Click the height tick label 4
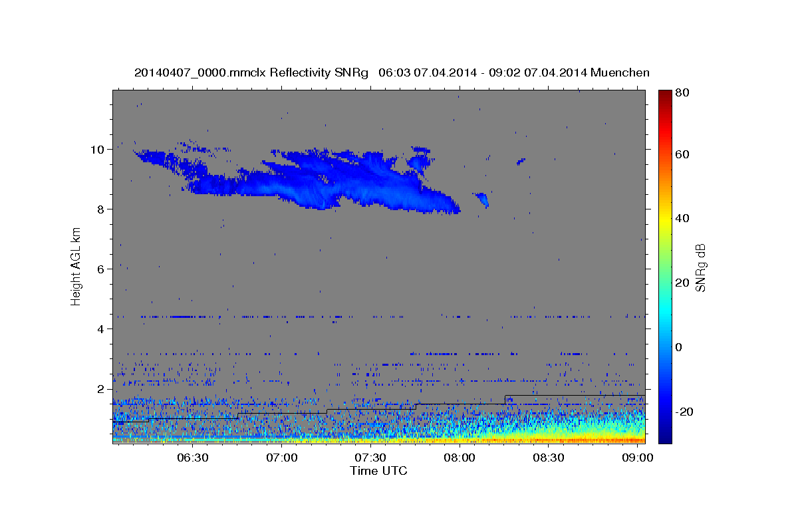The image size is (798, 532). coord(101,329)
